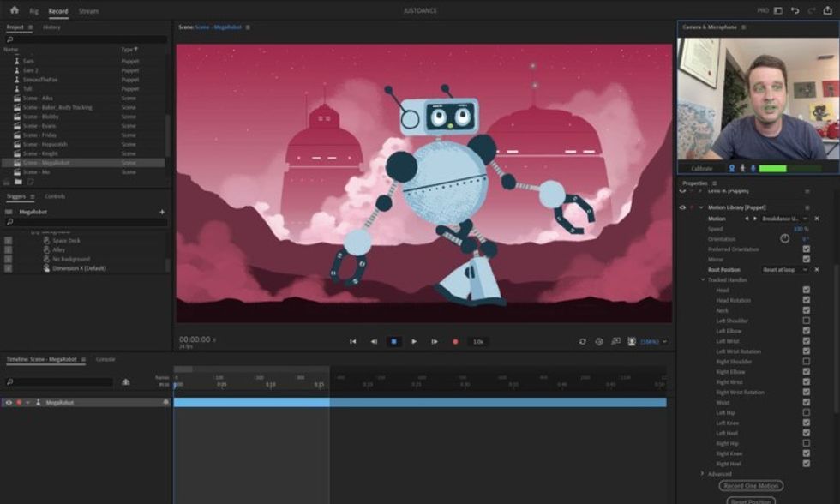
Task: Toggle the Mirror checkbox
Action: tap(807, 259)
